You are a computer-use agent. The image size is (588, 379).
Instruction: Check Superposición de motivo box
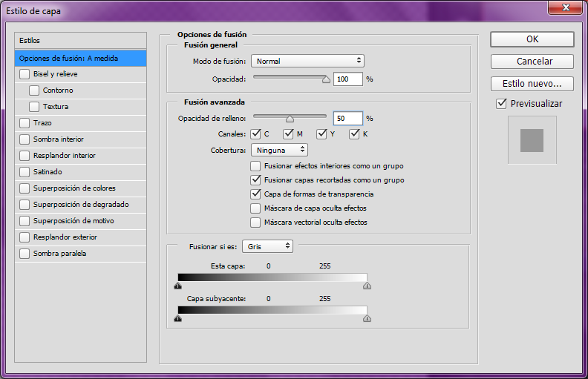pos(24,221)
